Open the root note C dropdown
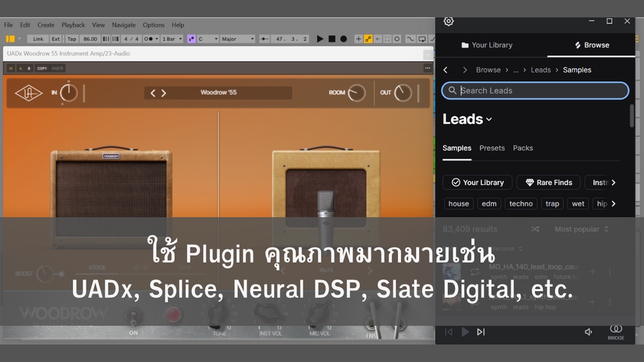 point(208,39)
